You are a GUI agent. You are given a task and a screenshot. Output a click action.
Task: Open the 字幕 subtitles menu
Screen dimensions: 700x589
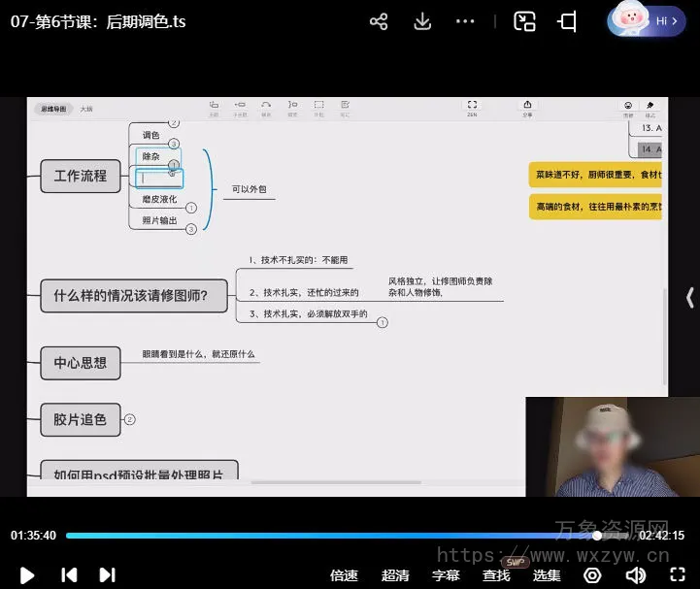(446, 574)
